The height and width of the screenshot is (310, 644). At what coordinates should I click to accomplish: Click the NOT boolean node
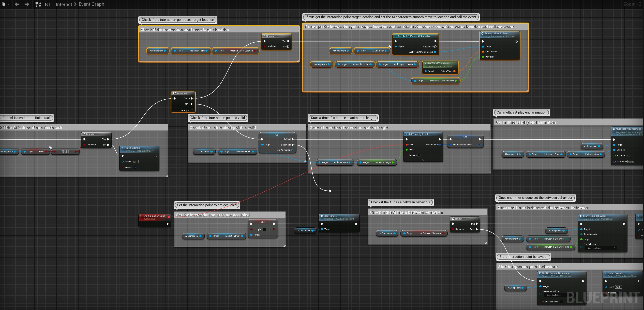point(65,152)
